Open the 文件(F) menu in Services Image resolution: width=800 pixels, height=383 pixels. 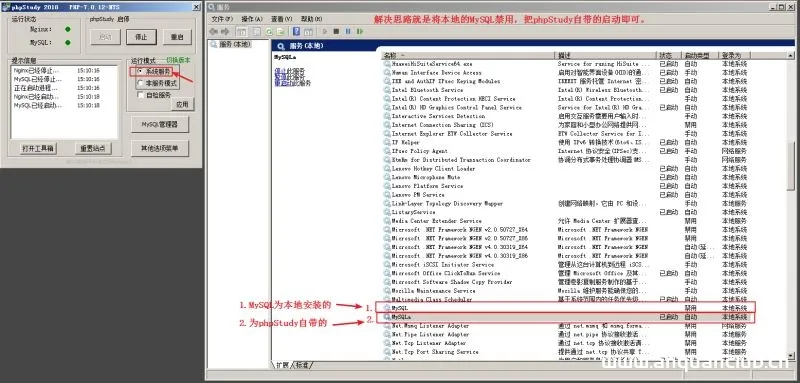222,19
